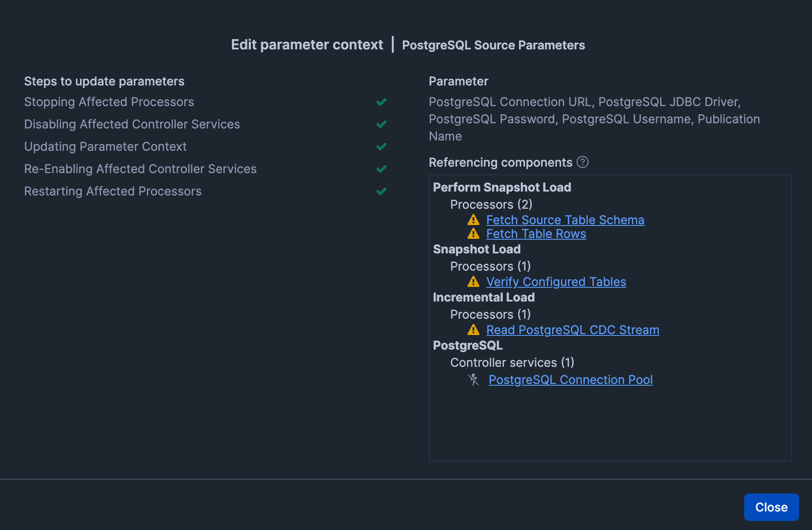The height and width of the screenshot is (530, 812).
Task: Click Disabling Affected Controller Services step text
Action: [x=132, y=124]
